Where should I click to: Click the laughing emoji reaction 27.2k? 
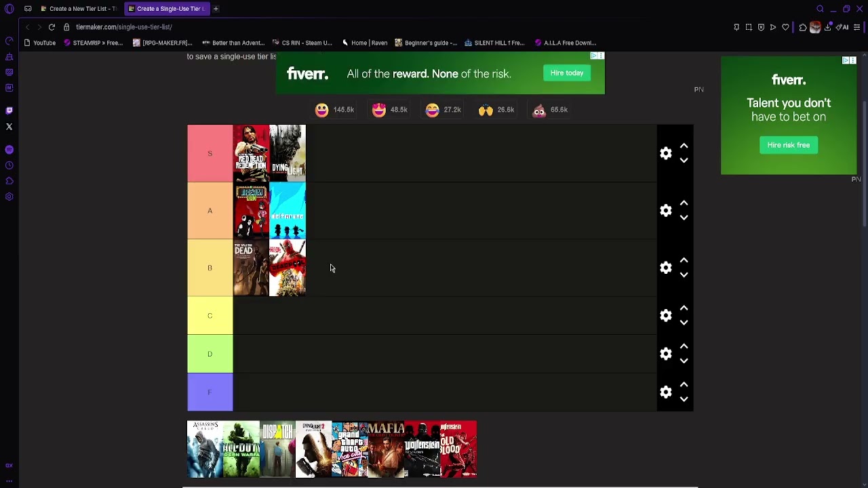[x=443, y=110]
